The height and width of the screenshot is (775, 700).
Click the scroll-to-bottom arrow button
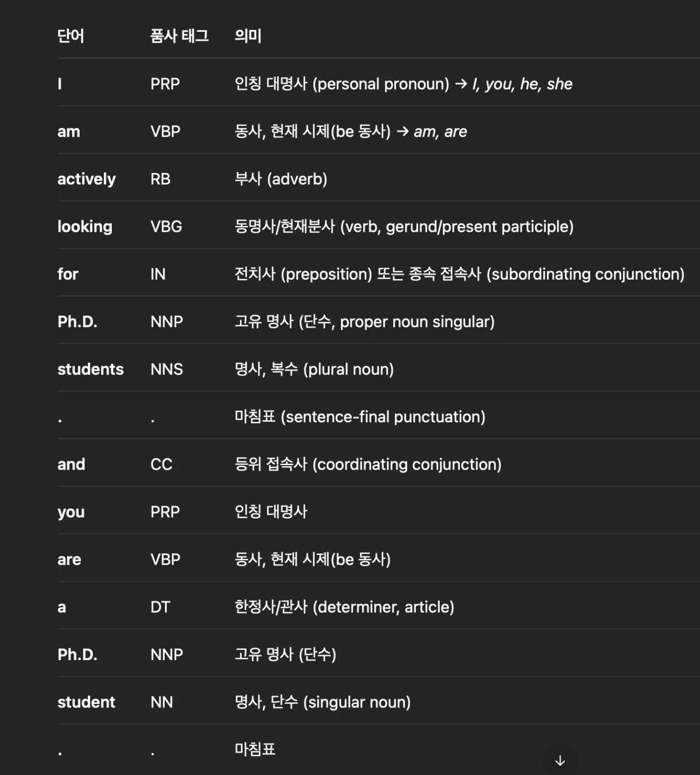[x=560, y=760]
